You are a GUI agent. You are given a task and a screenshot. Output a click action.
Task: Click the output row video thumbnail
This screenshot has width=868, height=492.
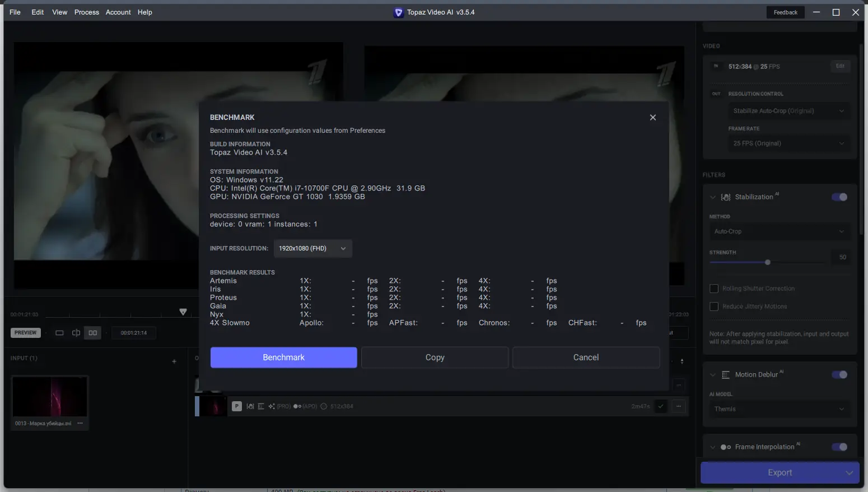coord(213,406)
